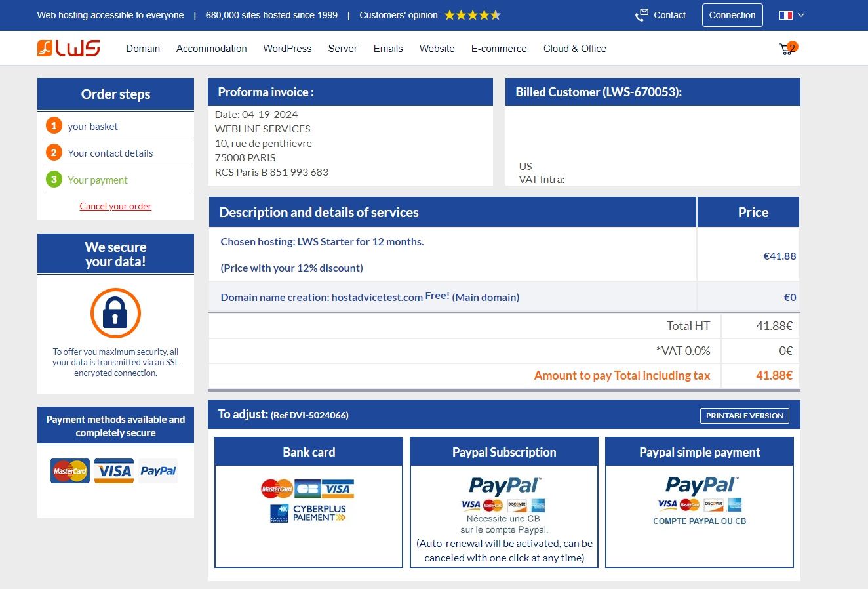Click the Contact link
This screenshot has width=868, height=589.
[669, 15]
